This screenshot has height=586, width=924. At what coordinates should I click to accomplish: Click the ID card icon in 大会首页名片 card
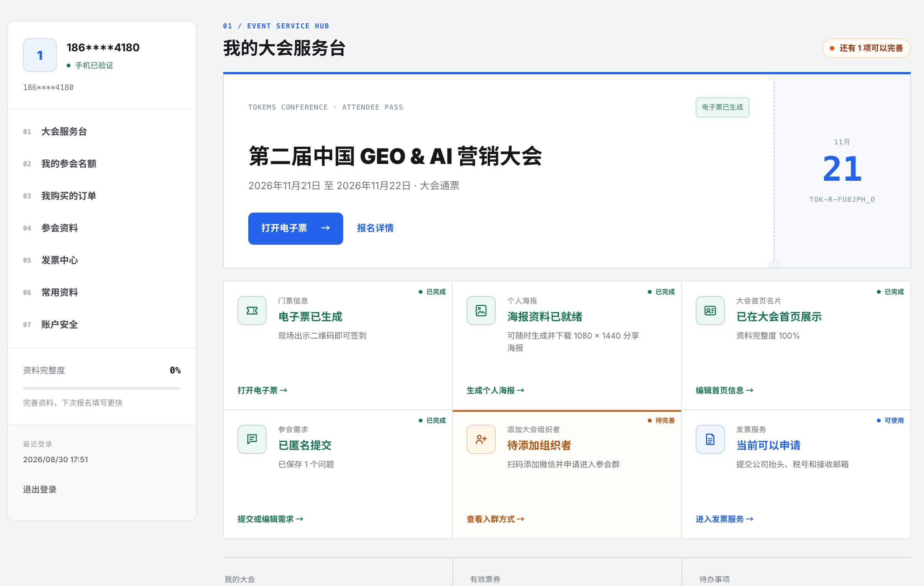tap(710, 311)
